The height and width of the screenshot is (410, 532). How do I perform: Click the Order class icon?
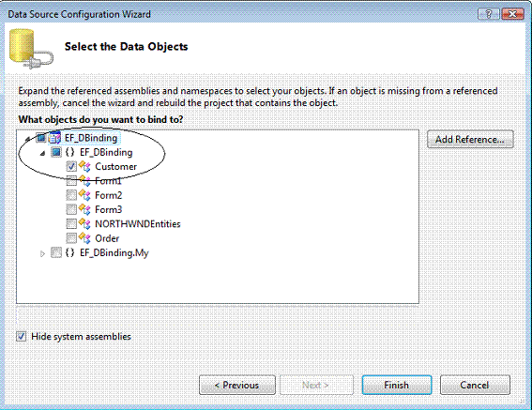(84, 238)
